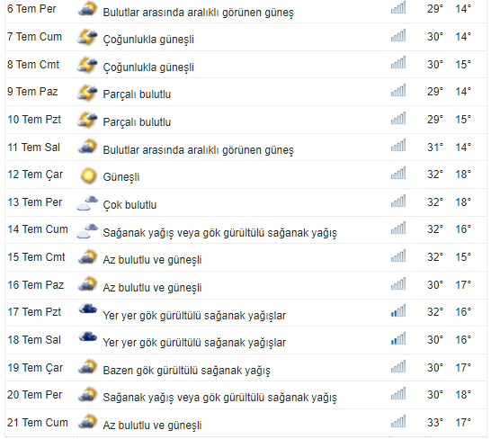Screen dimensions: 491x448
Task: Click the signal bars icon for 16 Tem Paz
Action: click(398, 283)
